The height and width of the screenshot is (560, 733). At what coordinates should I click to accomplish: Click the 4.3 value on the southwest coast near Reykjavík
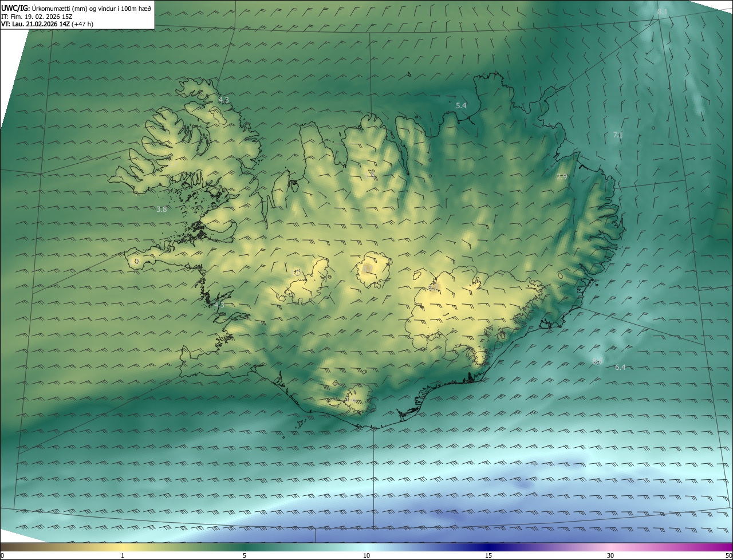coord(219,305)
